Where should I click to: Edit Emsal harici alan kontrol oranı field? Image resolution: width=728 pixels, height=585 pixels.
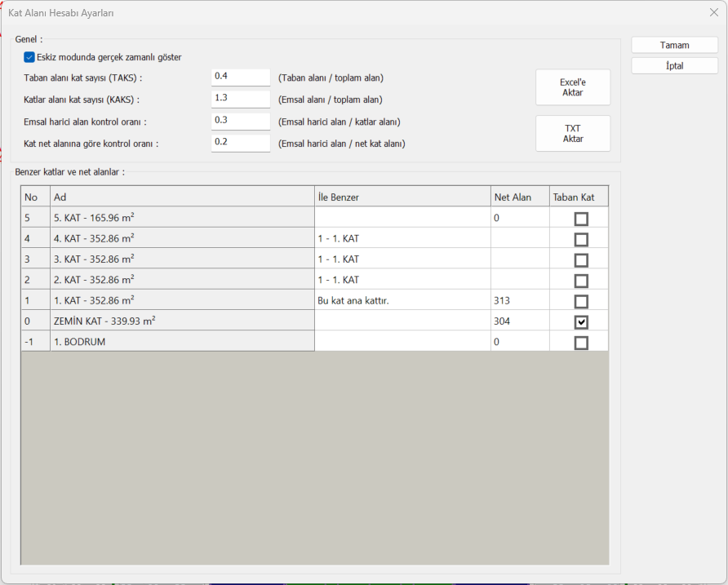click(240, 121)
